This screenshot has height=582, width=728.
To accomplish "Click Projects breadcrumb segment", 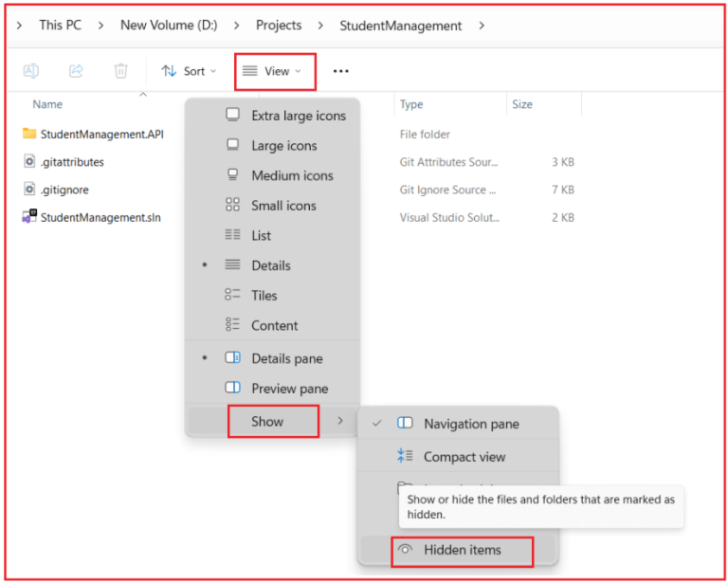I will tap(279, 25).
